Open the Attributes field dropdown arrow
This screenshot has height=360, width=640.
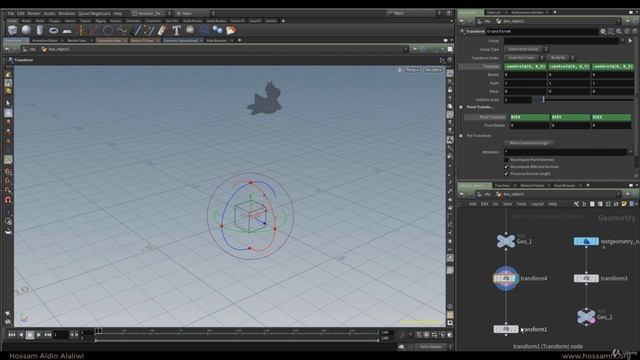(x=631, y=152)
